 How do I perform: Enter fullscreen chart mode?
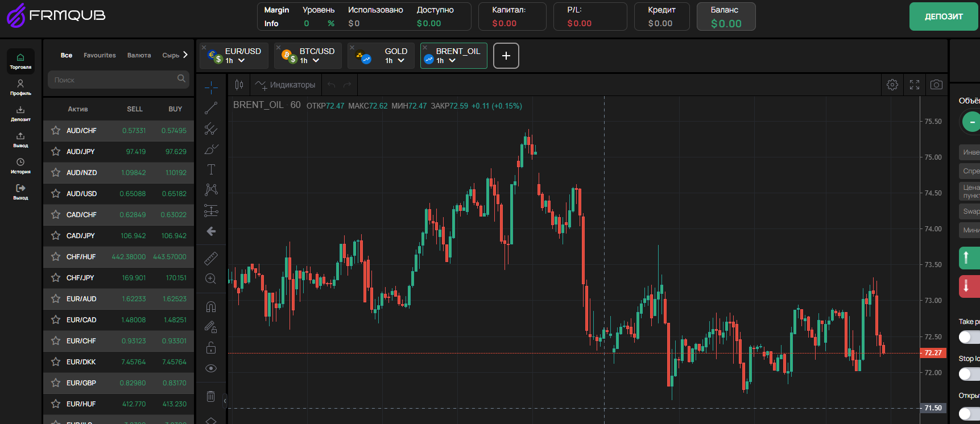[915, 85]
